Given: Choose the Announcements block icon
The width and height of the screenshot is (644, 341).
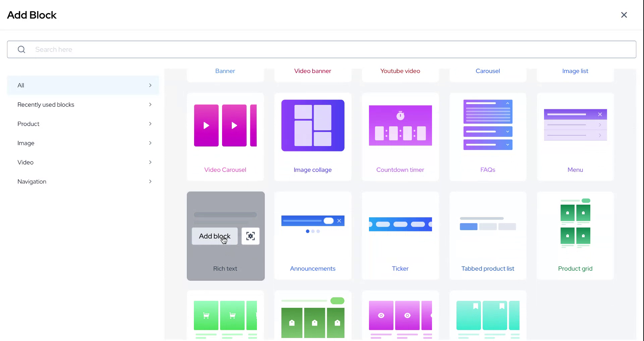Looking at the screenshot, I should point(313,224).
